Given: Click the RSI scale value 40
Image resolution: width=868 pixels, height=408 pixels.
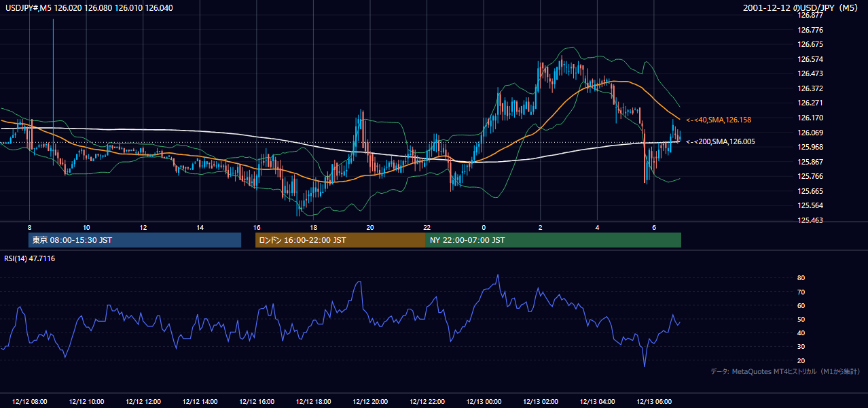Looking at the screenshot, I should point(801,333).
